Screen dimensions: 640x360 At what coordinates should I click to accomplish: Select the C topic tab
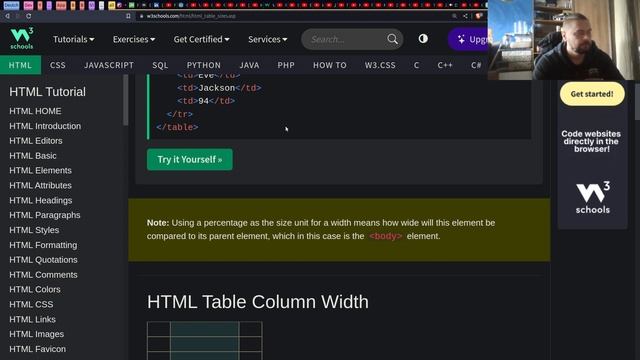coord(416,65)
